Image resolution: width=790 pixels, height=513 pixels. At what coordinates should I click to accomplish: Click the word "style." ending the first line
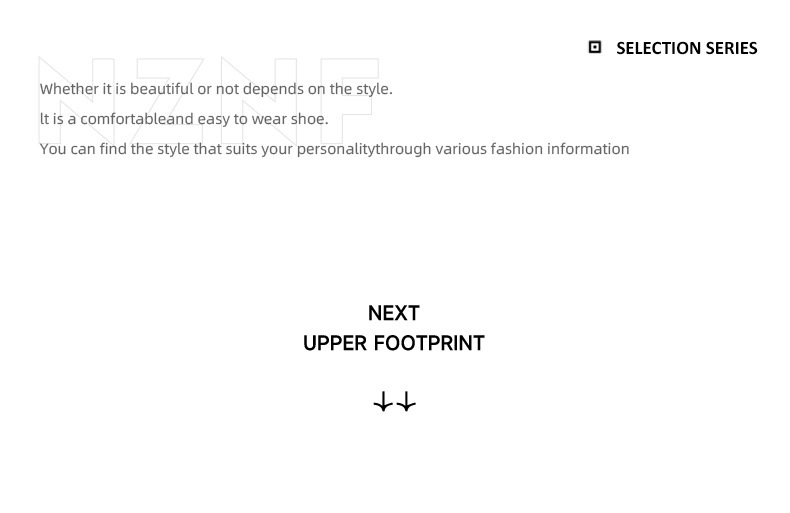pyautogui.click(x=374, y=89)
